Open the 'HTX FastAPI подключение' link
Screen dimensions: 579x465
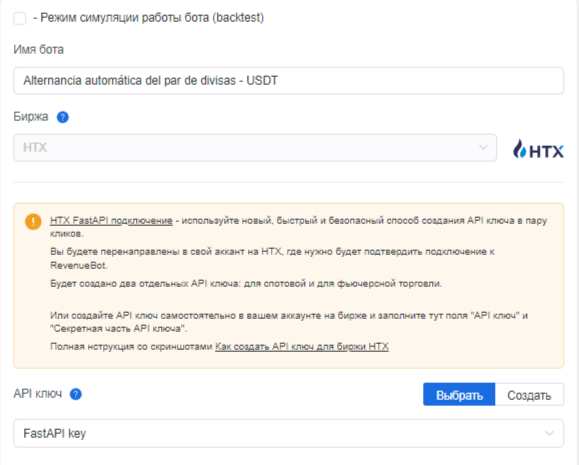[x=111, y=220]
